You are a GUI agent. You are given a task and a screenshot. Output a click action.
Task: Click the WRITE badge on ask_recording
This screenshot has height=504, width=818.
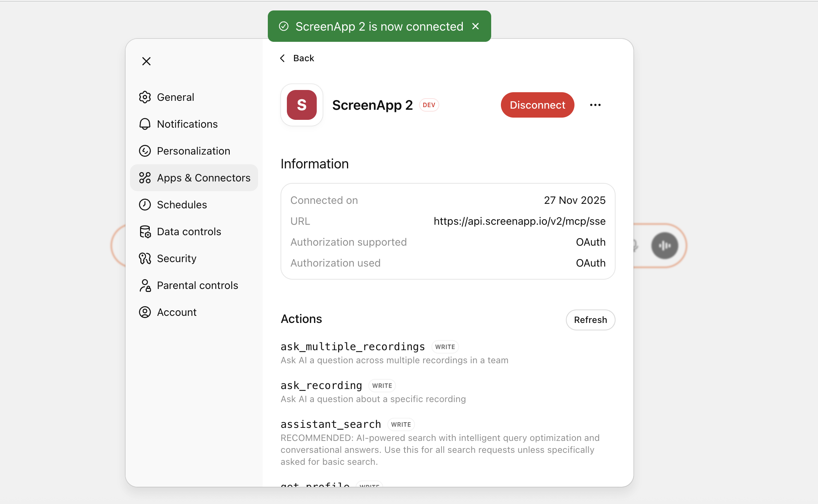(x=382, y=385)
